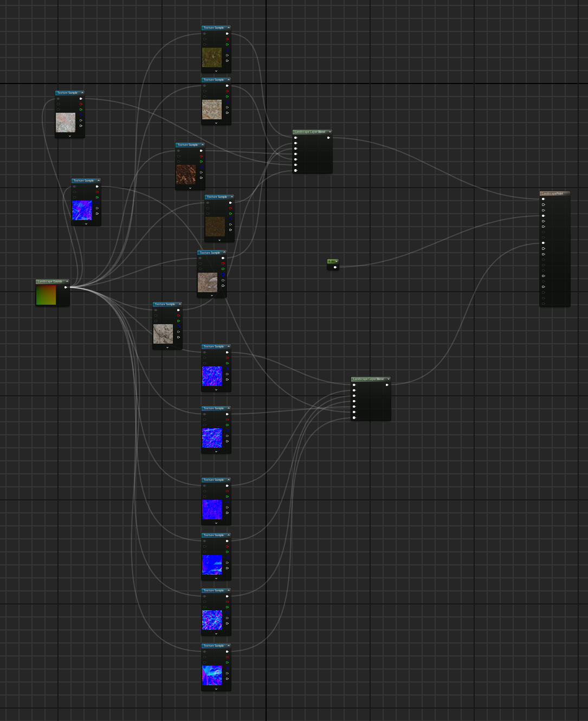Viewport: 588px width, 721px height.
Task: Collapse the green grass Texture Sample node
Action: pyautogui.click(x=229, y=28)
